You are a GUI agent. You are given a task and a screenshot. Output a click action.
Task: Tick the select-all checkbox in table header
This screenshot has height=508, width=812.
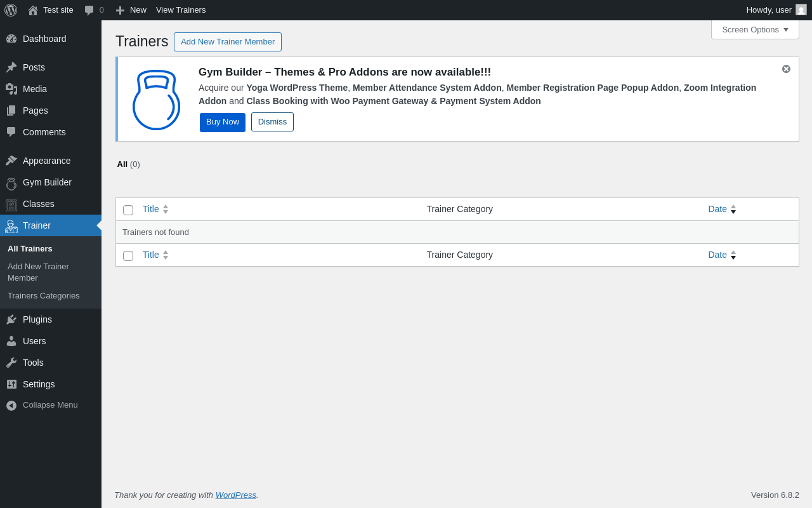tap(128, 210)
